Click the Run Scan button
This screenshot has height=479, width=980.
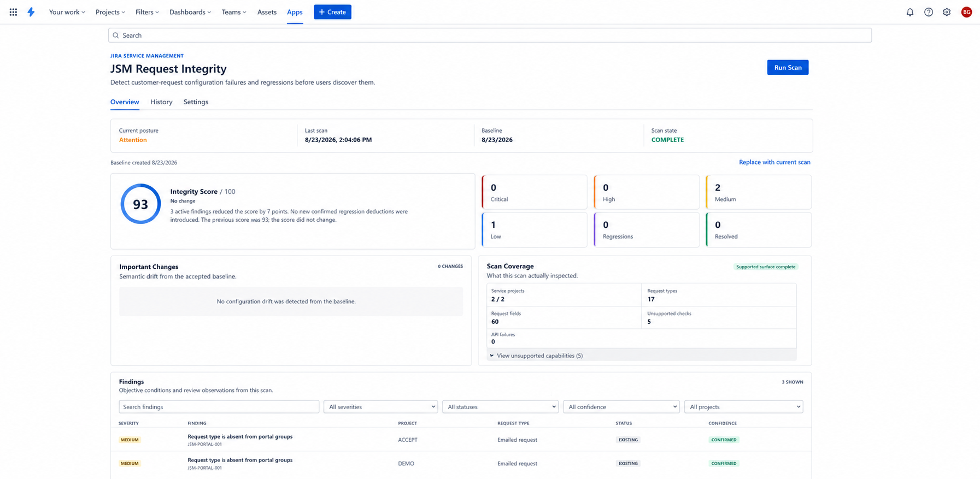pyautogui.click(x=788, y=67)
